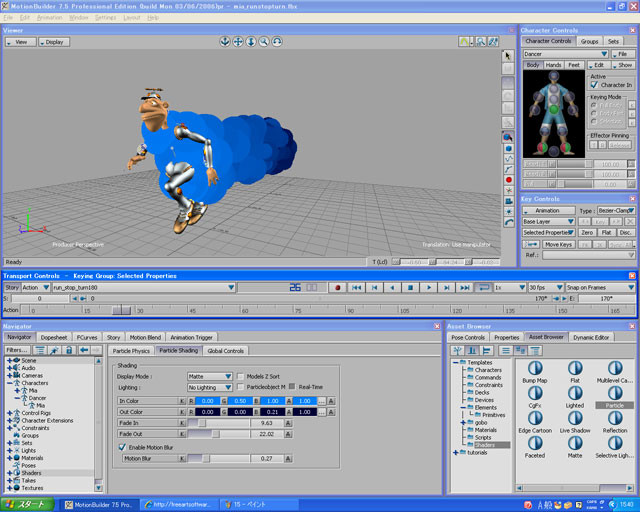Click the viewer roll camera icon
Viewport: 640px width, 512px height.
277,42
